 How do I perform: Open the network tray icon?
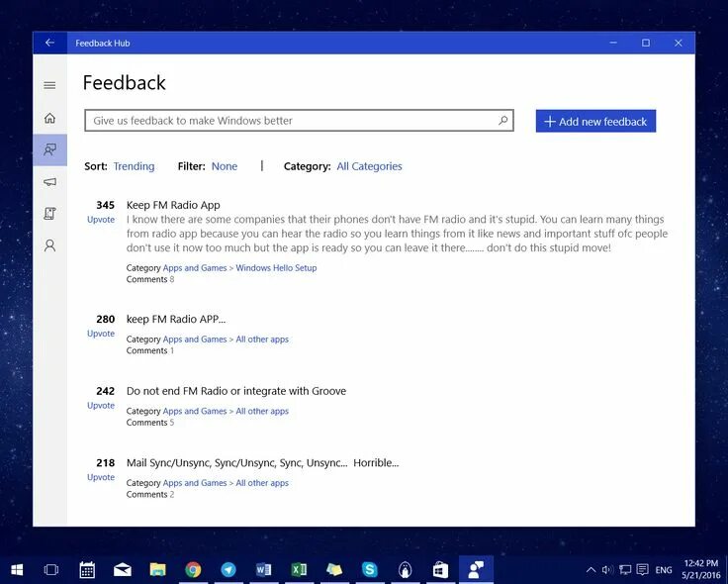tap(625, 569)
